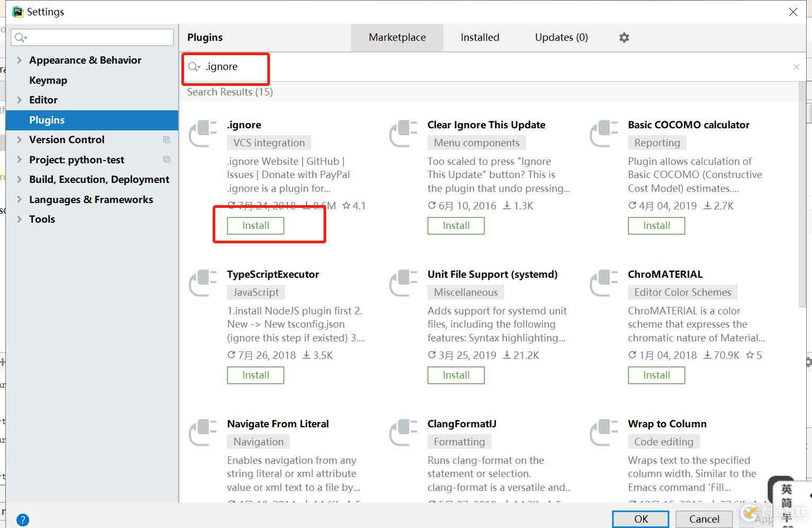812x528 pixels.
Task: Click the Project: python-test project-level icon
Action: pyautogui.click(x=167, y=160)
